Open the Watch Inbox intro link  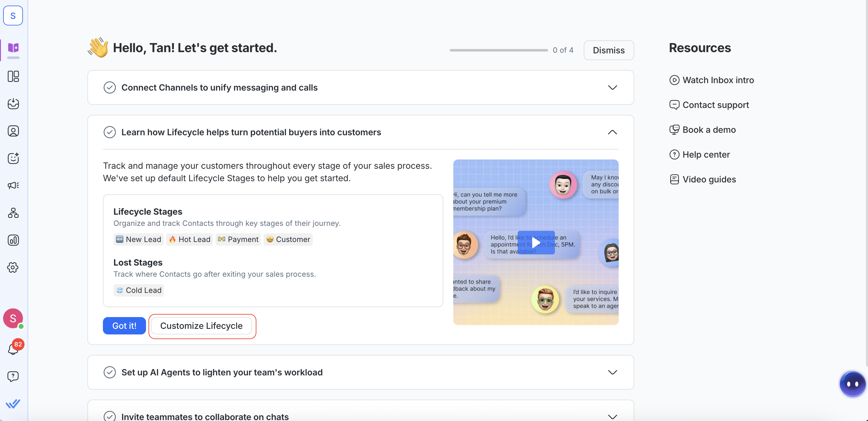pos(718,80)
